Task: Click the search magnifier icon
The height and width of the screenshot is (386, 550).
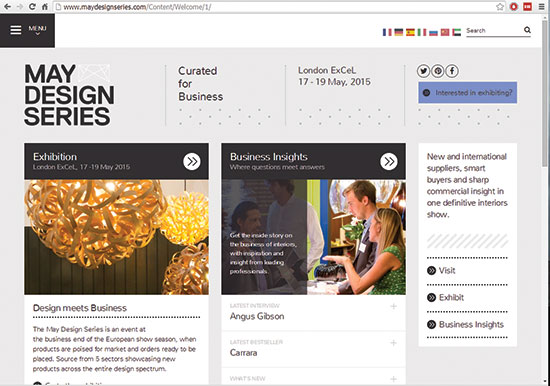Action: 527,30
